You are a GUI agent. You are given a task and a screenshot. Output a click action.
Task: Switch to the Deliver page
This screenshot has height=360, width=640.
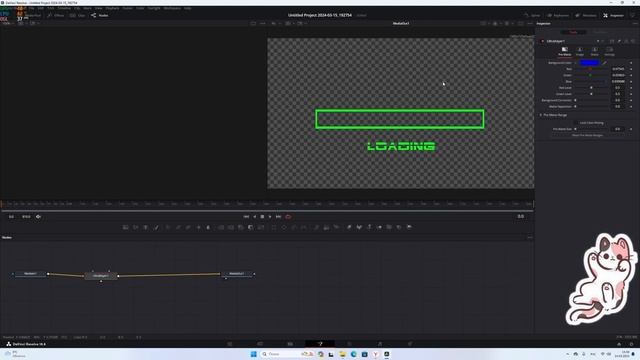pos(410,344)
